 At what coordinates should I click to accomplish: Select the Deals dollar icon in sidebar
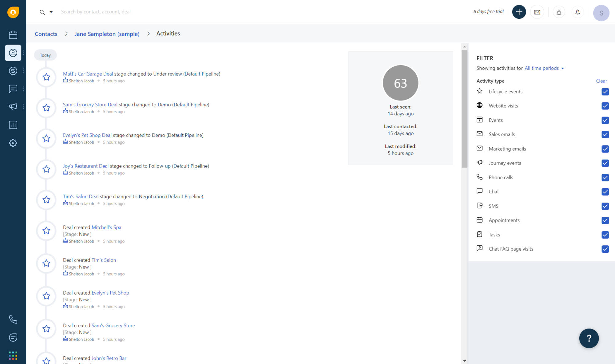13,71
